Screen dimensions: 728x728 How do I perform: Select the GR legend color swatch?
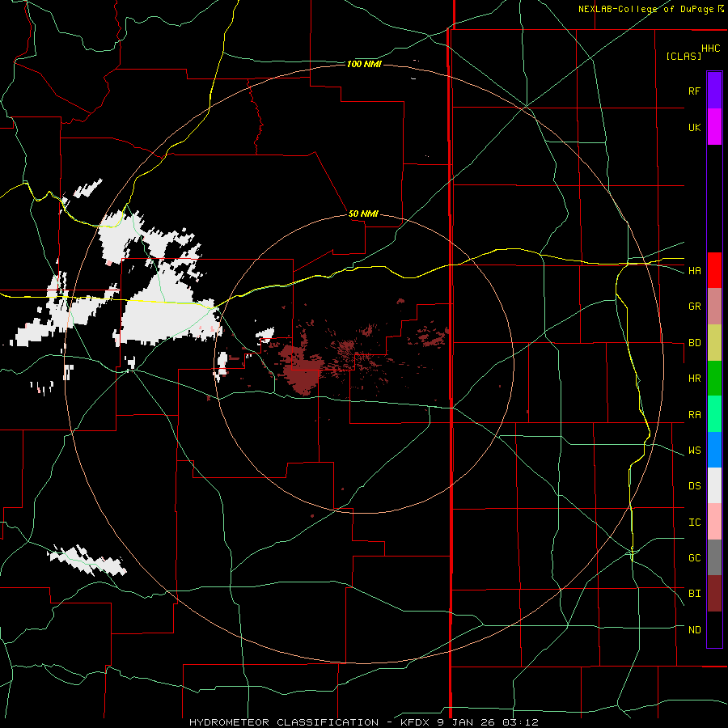pos(714,307)
